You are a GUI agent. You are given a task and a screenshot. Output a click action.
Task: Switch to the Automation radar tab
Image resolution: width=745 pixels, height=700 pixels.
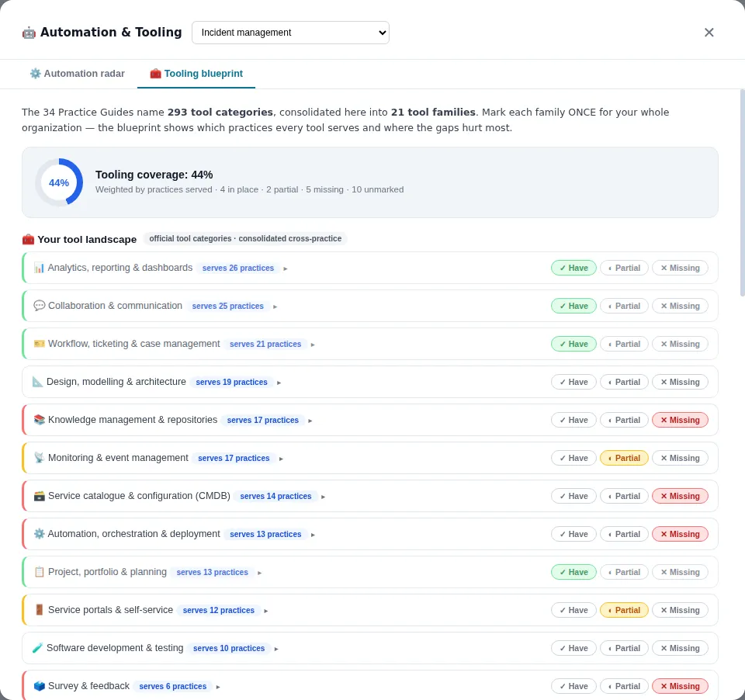[78, 74]
